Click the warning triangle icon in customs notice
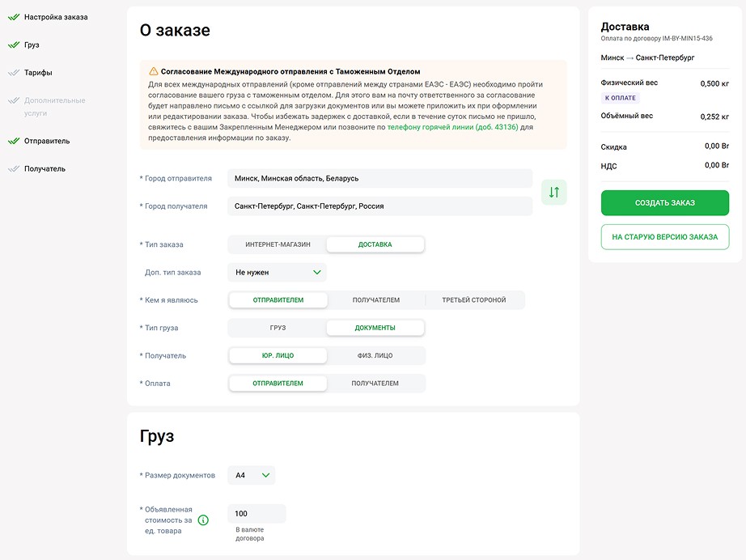This screenshot has height=560, width=746. pos(153,71)
